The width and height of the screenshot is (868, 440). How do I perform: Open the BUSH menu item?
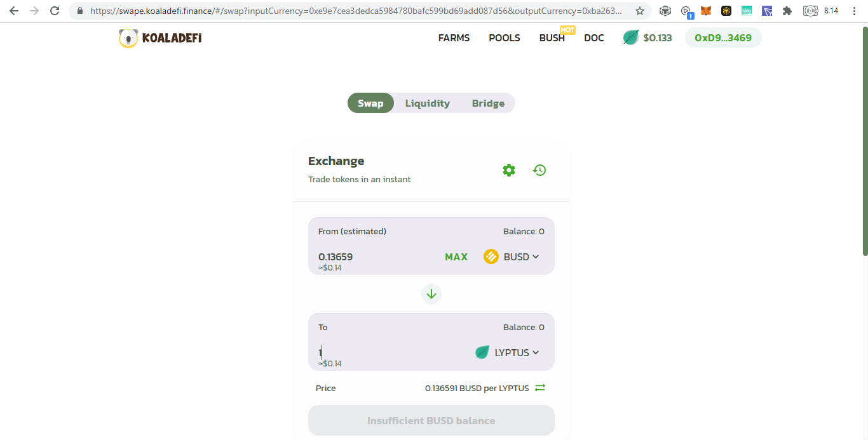tap(552, 38)
